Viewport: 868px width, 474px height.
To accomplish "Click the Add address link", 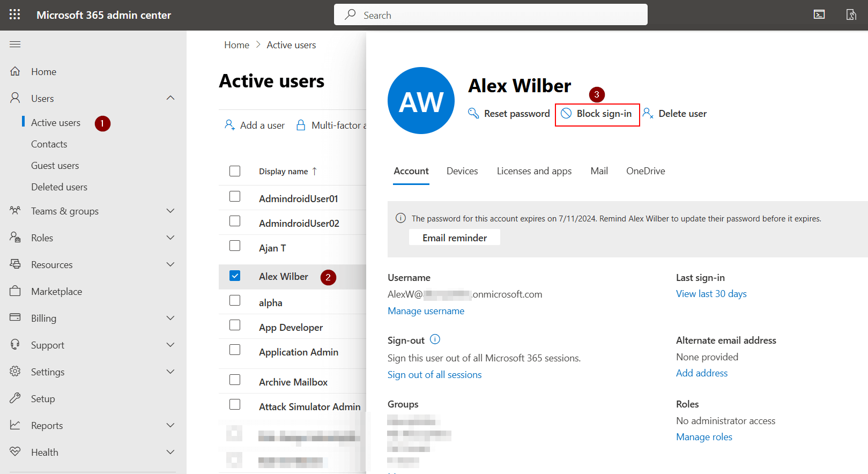I will click(x=702, y=373).
